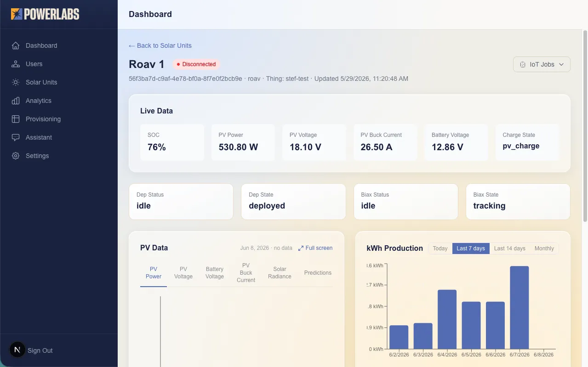Viewport: 588px width, 367px height.
Task: Click the kWh Production heading
Action: (395, 248)
